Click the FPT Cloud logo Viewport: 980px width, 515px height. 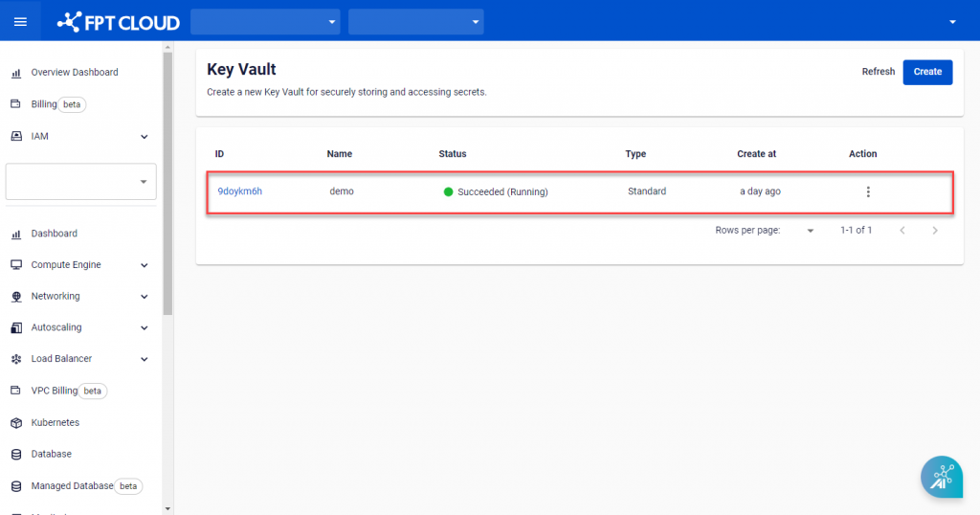point(119,21)
